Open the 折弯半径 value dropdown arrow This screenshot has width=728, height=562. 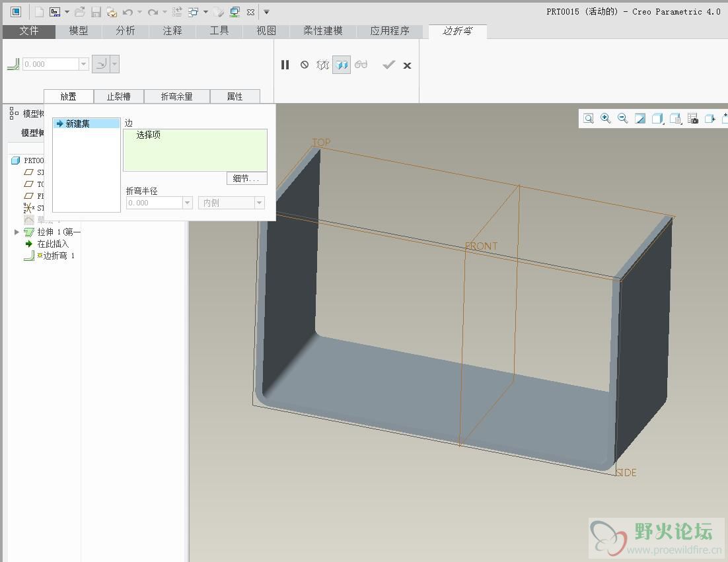[187, 203]
